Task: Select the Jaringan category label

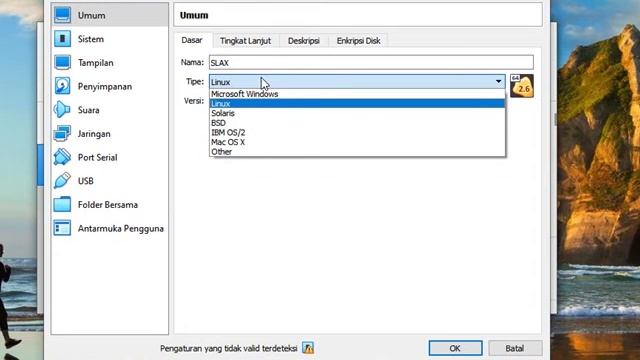Action: coord(94,134)
